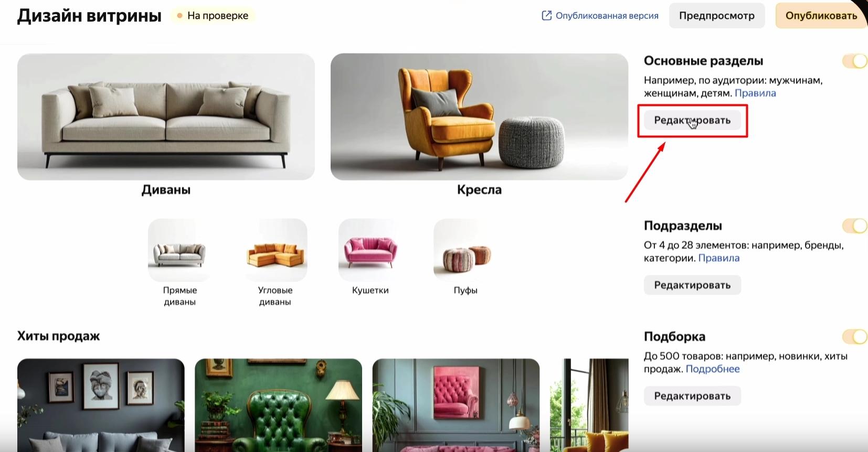Toggle the Подразделы switch off
This screenshot has width=868, height=452.
click(x=855, y=226)
